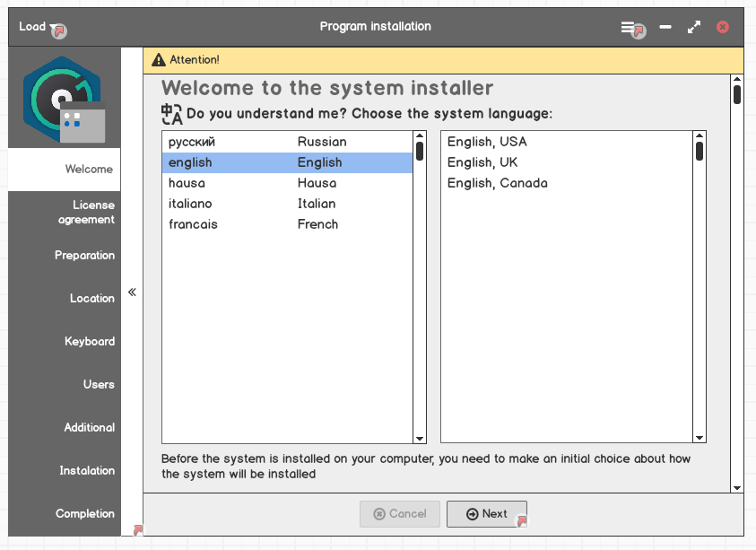Click Welcome to the system installer heading

pos(327,88)
